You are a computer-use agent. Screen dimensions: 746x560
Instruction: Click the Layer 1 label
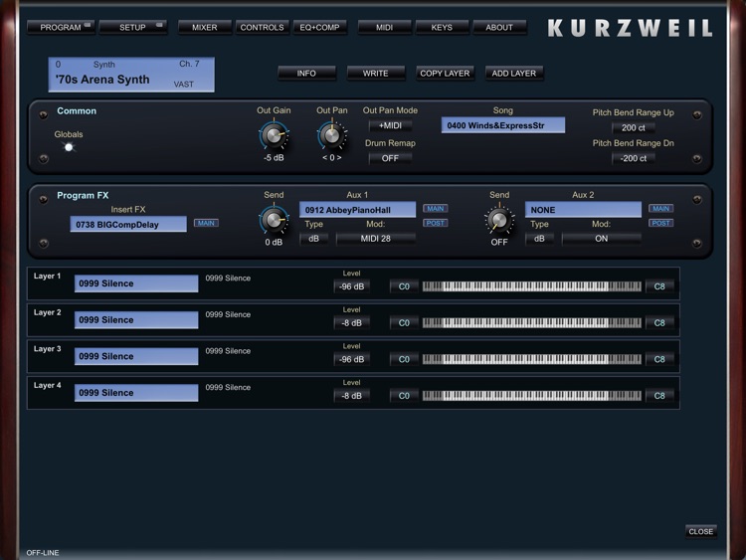[47, 276]
